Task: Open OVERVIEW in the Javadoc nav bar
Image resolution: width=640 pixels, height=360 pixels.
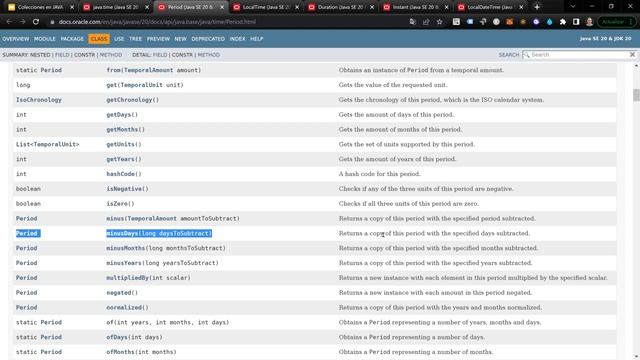Action: (16, 39)
